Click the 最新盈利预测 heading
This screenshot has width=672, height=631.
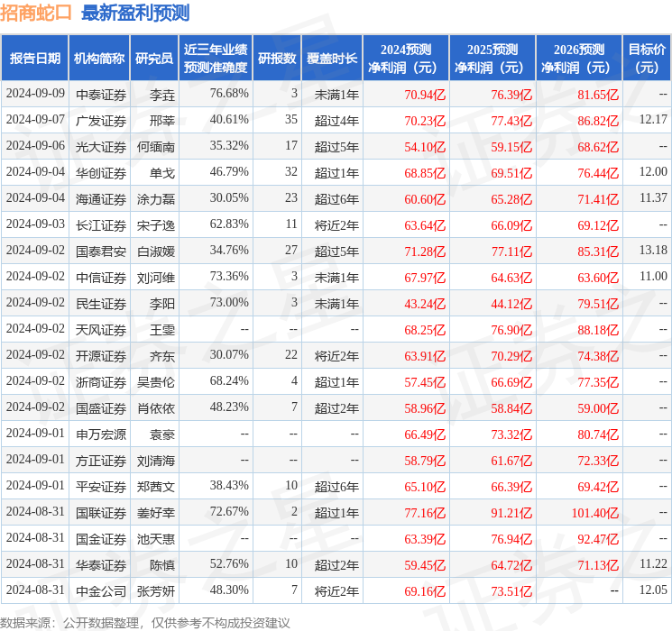(135, 14)
